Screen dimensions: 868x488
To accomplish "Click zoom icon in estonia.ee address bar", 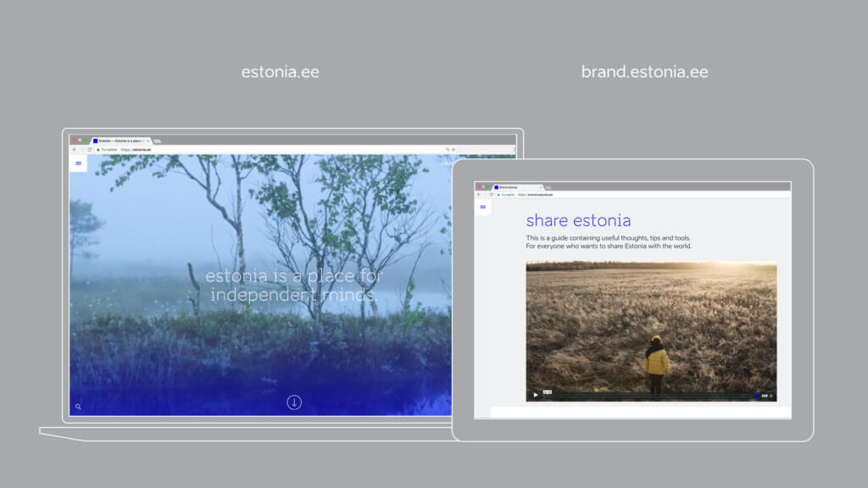I will pos(448,149).
